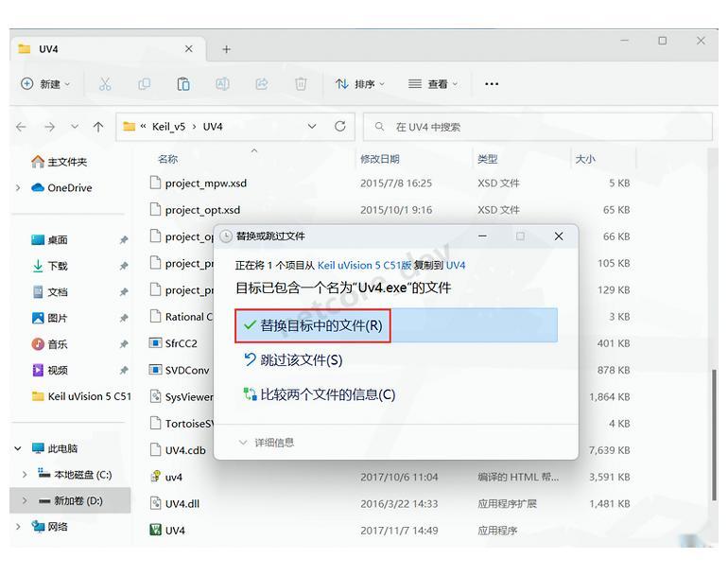Open 文档 (Documents) in sidebar
The width and height of the screenshot is (728, 576).
click(50, 291)
